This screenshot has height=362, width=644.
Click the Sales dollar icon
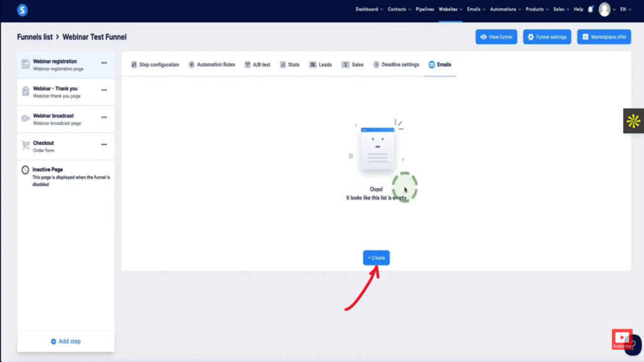coord(345,65)
